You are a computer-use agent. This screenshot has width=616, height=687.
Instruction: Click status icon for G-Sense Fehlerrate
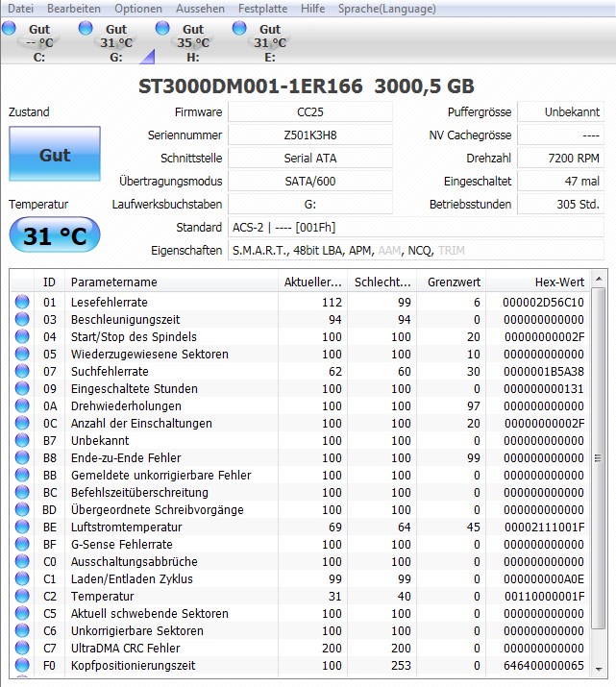point(22,544)
